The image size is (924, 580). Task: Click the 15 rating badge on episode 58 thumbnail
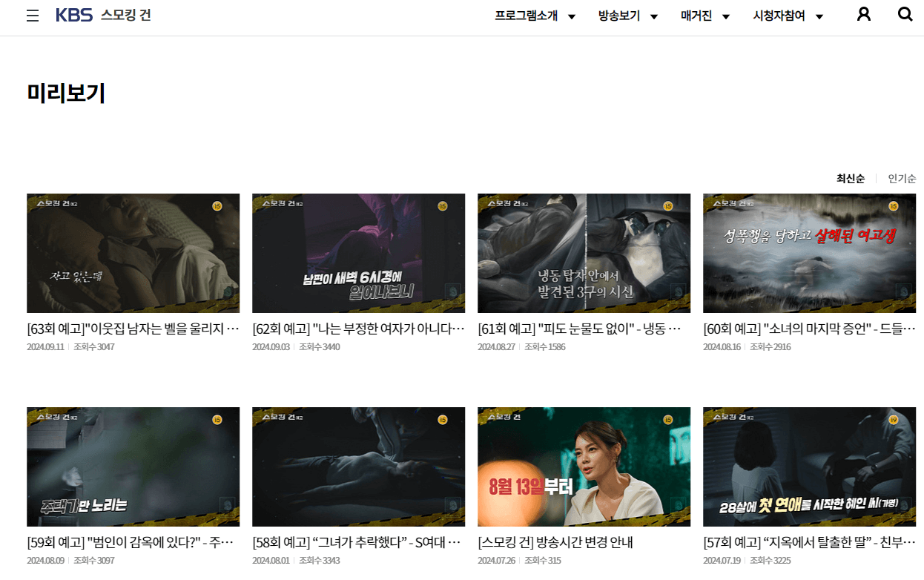tap(443, 420)
